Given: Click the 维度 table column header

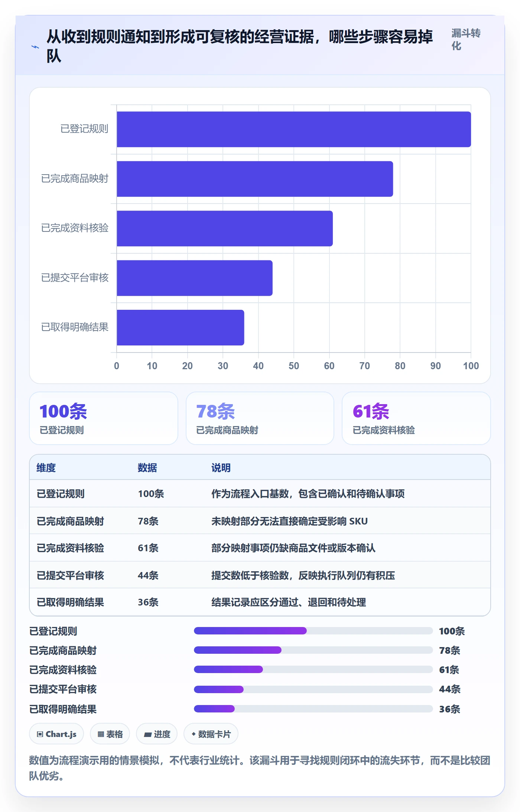Looking at the screenshot, I should [46, 468].
